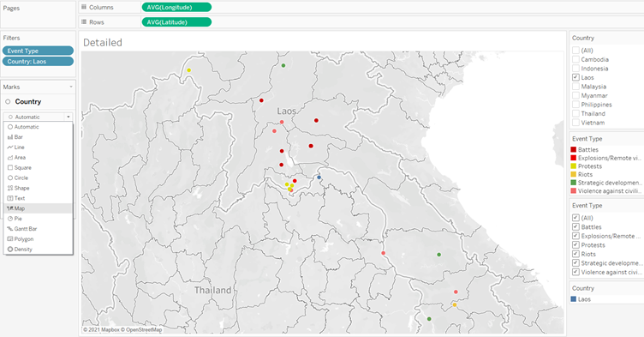
Task: Uncheck the Riots event type filter
Action: [575, 254]
